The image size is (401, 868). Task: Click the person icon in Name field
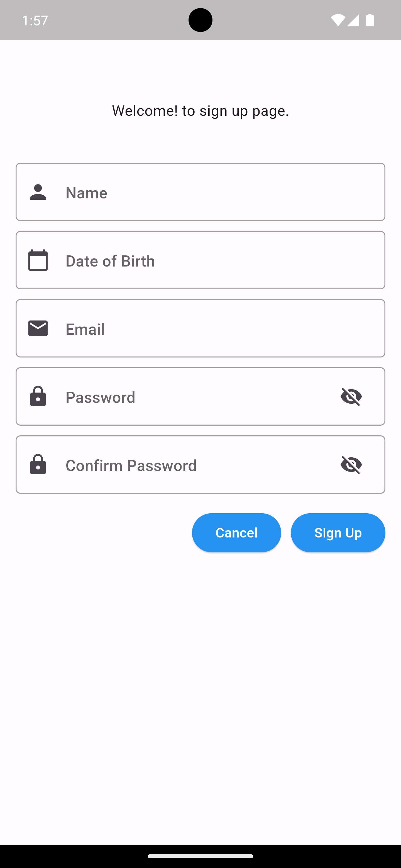tap(38, 192)
